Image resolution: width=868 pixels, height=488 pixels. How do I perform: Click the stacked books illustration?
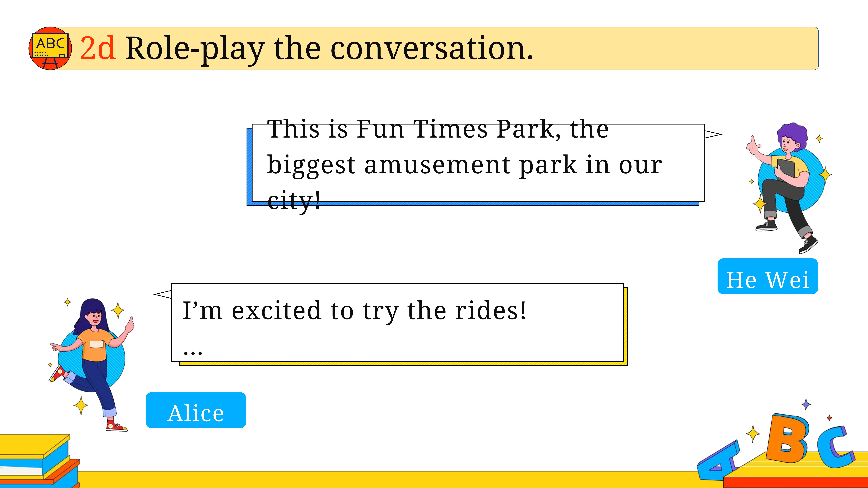[39, 461]
